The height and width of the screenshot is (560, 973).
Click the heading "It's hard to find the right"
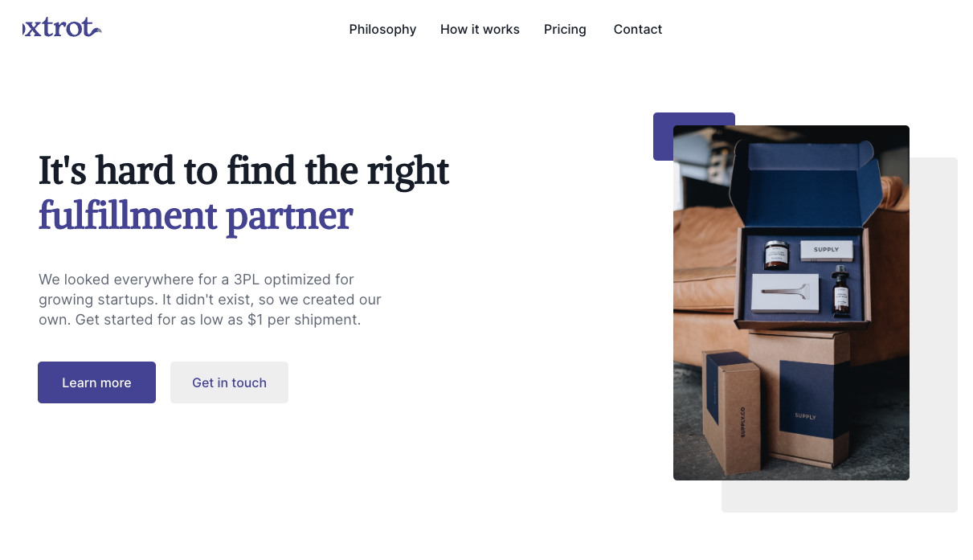click(x=243, y=170)
